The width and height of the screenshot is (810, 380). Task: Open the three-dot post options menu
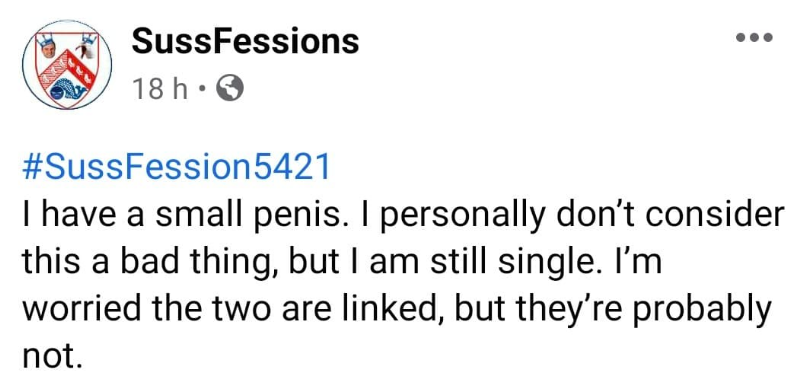tap(754, 37)
